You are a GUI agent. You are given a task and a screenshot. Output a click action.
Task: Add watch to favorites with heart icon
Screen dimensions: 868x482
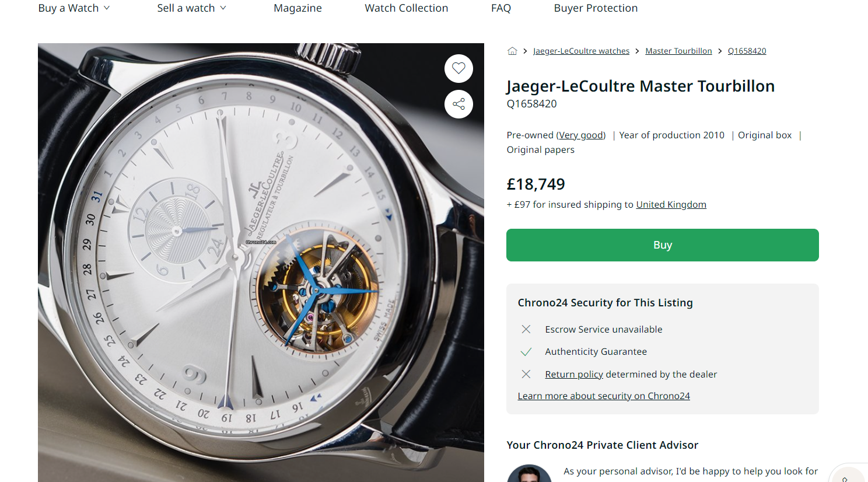pyautogui.click(x=459, y=68)
